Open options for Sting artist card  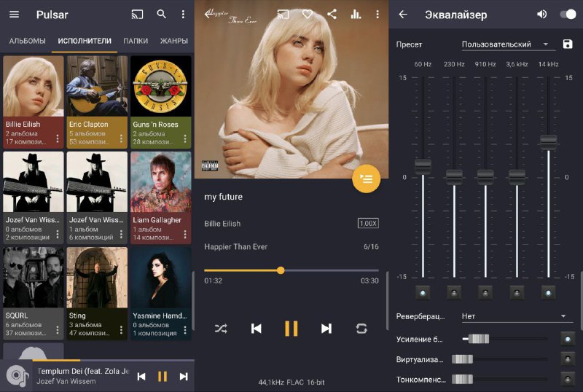pos(121,330)
